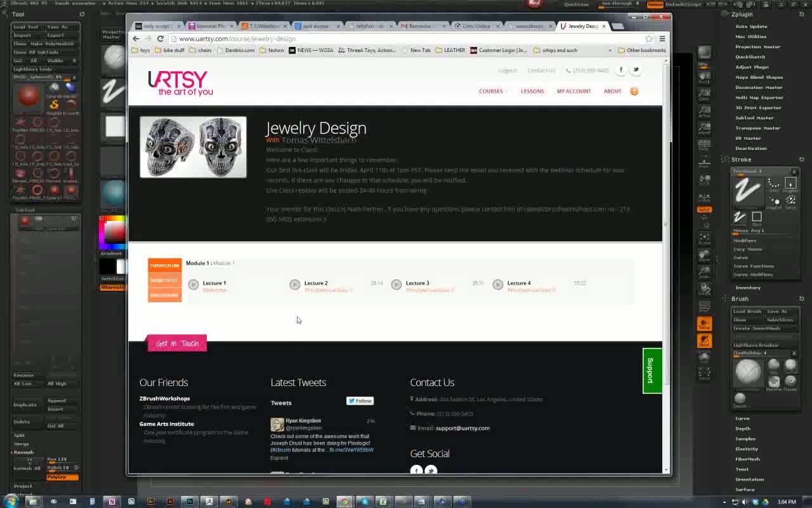Screen dimensions: 812x508
Task: Click the Scroll view icon in ZBrush shelf
Action: 704,79
